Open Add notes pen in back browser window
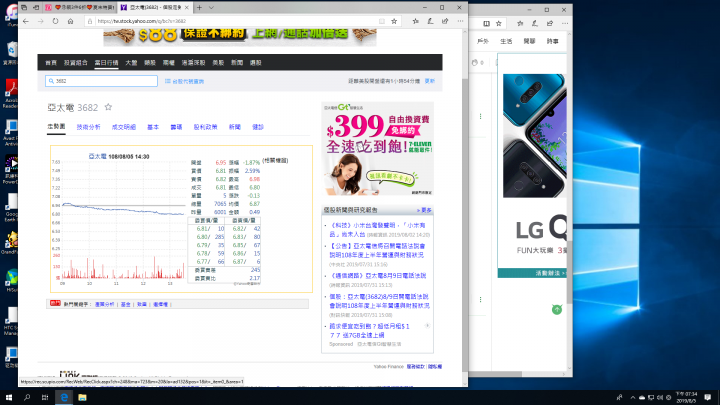This screenshot has height=405, width=720. (x=534, y=23)
